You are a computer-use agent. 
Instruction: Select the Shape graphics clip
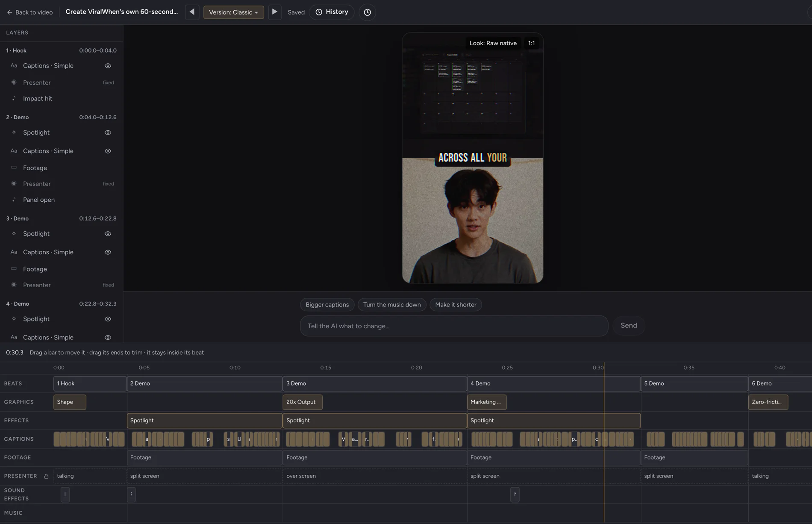click(x=70, y=402)
